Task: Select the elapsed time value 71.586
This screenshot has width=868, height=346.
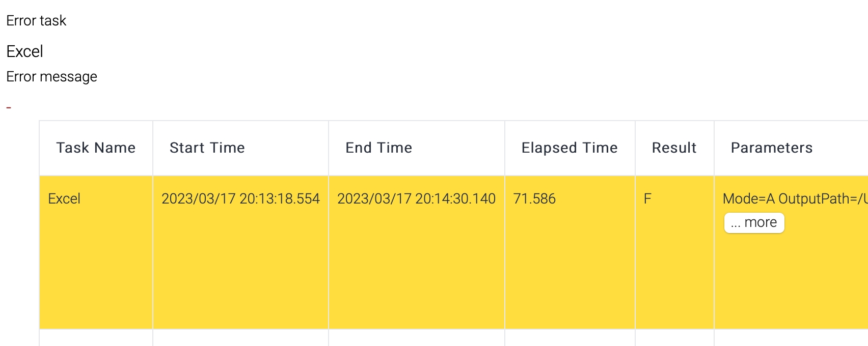Action: 534,199
